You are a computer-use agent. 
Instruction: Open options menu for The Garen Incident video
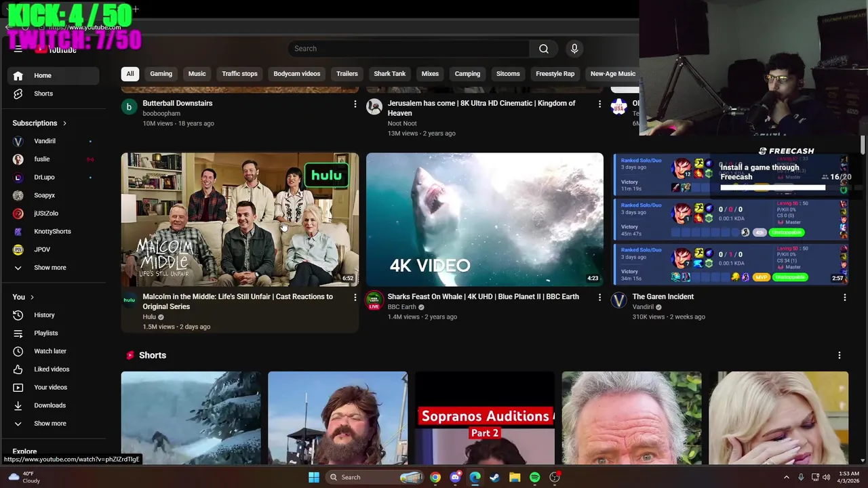pyautogui.click(x=844, y=297)
